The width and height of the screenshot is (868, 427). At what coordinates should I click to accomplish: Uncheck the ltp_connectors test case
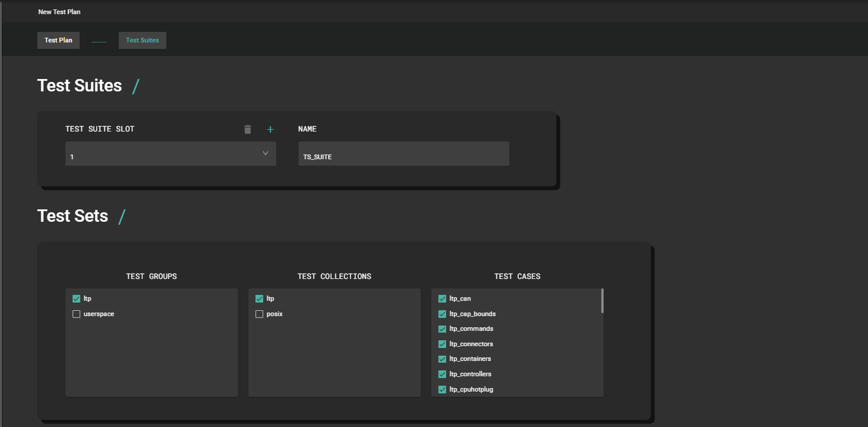click(442, 344)
